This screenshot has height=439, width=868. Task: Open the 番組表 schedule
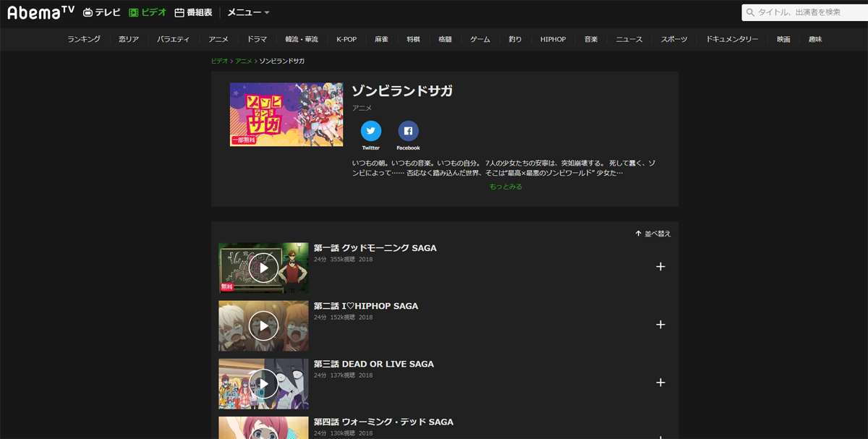click(x=193, y=12)
